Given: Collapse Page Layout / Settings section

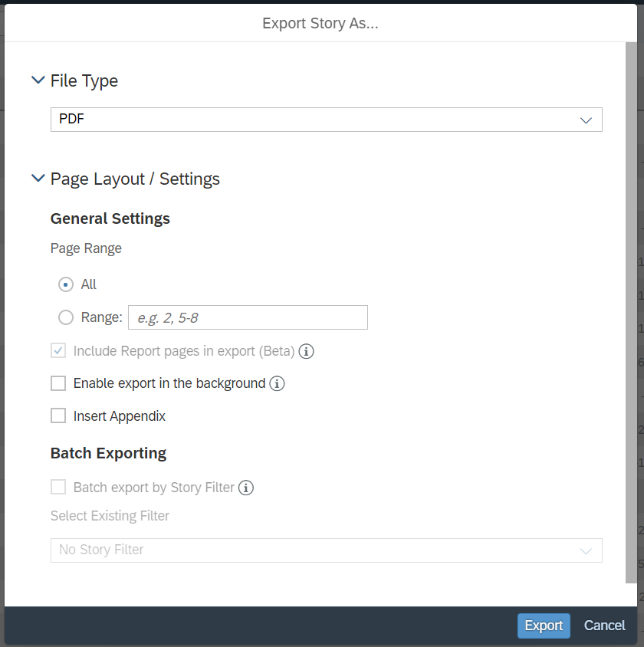Looking at the screenshot, I should (x=38, y=179).
